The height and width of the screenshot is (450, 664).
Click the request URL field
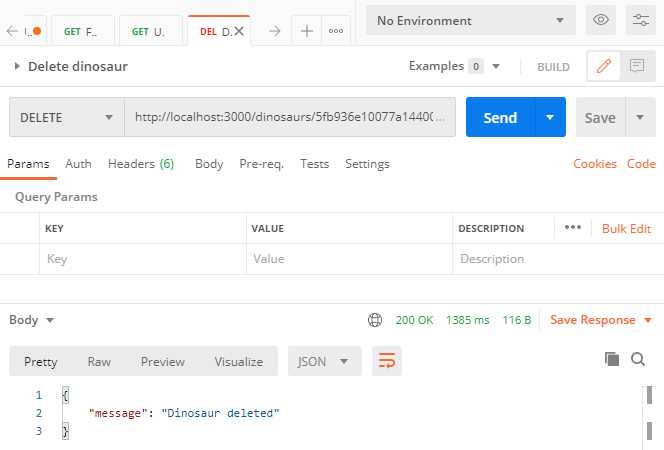tap(290, 117)
